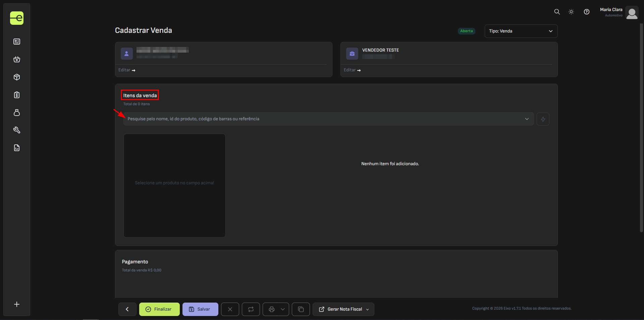Open the shopping basket sidebar icon

click(17, 59)
